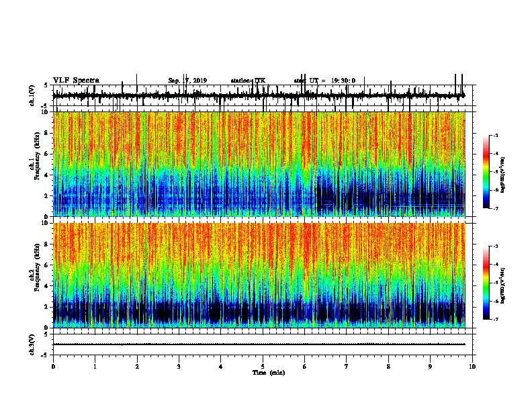Screen dimensions: 532x411
Task: Click the "VLF Spectra" plot title
Action: (76, 81)
